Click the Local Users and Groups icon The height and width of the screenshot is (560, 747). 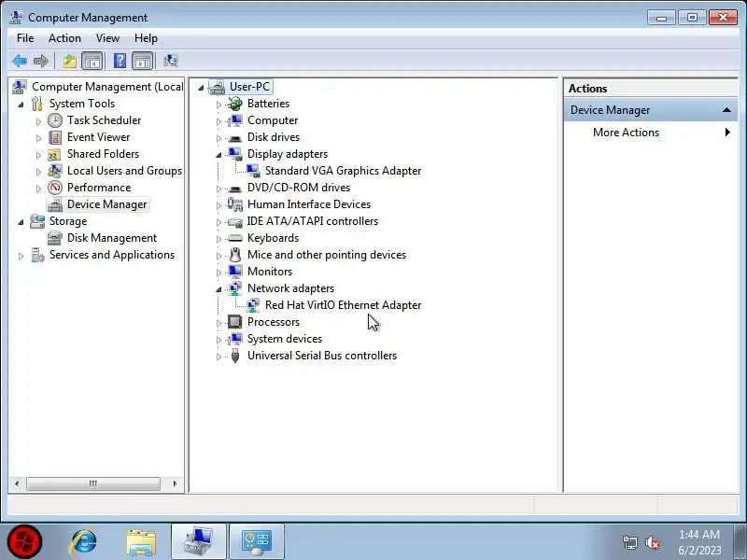[x=55, y=171]
